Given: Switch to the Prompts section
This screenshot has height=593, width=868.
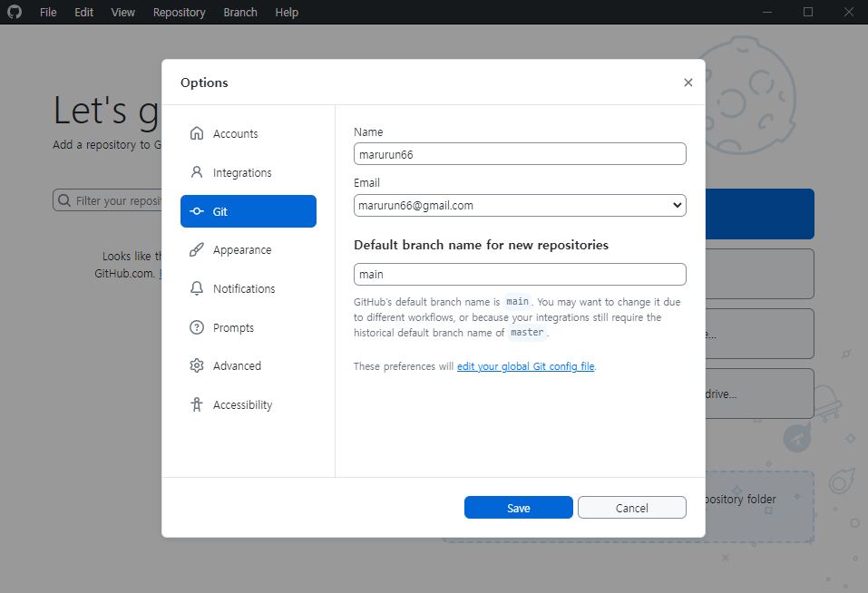Looking at the screenshot, I should point(248,327).
